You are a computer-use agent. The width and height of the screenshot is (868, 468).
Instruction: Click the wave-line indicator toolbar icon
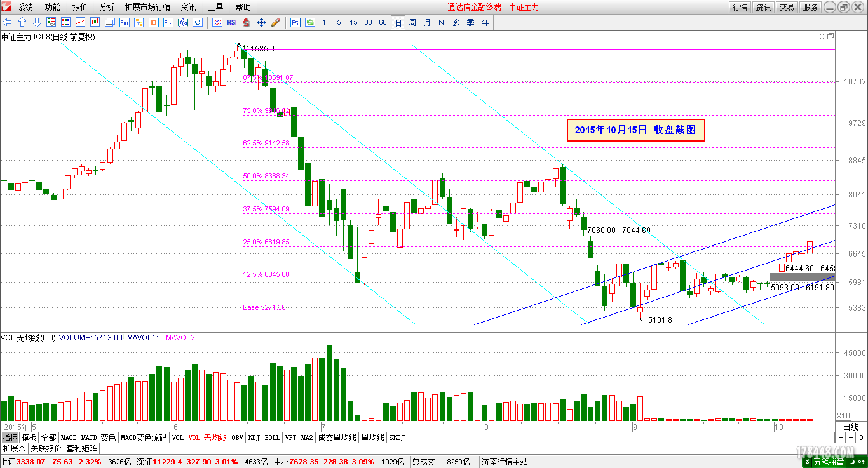point(217,22)
